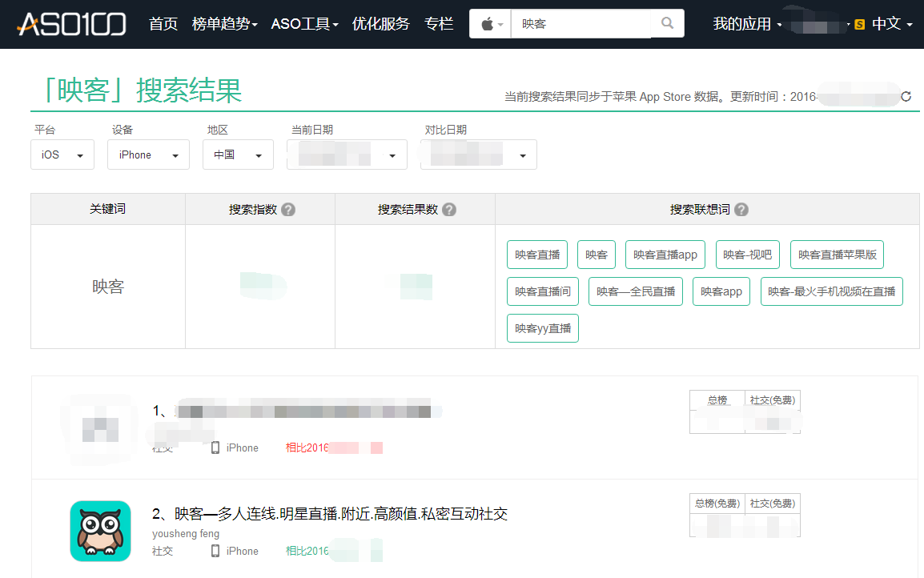Select suggestion tag 映客-视吧
Viewport: 924px width, 578px height.
point(747,255)
